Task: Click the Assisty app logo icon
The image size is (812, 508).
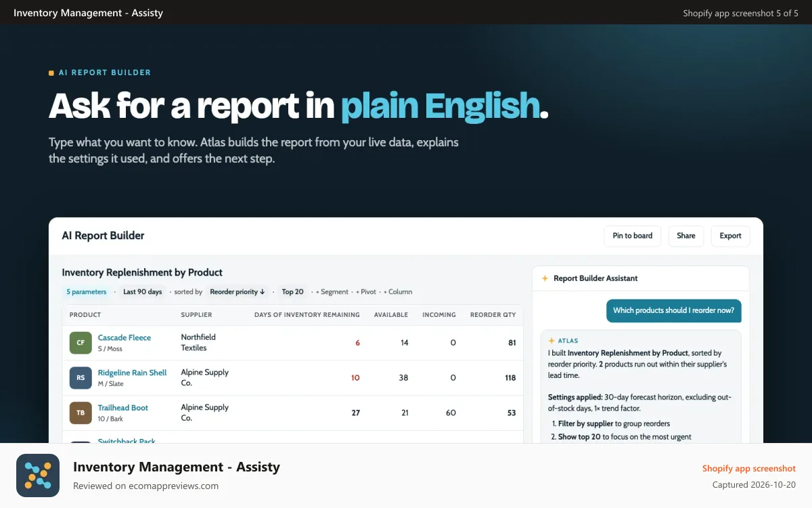Action: (x=38, y=475)
